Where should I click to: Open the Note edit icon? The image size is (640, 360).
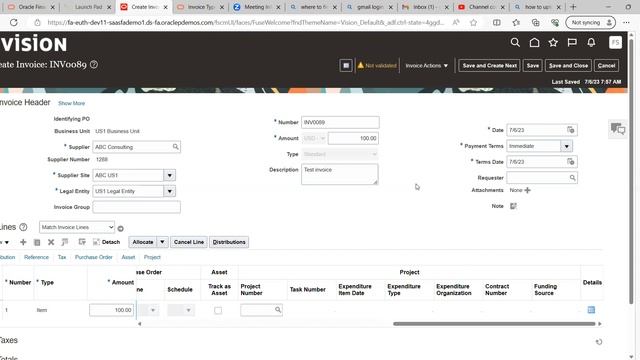(x=513, y=206)
